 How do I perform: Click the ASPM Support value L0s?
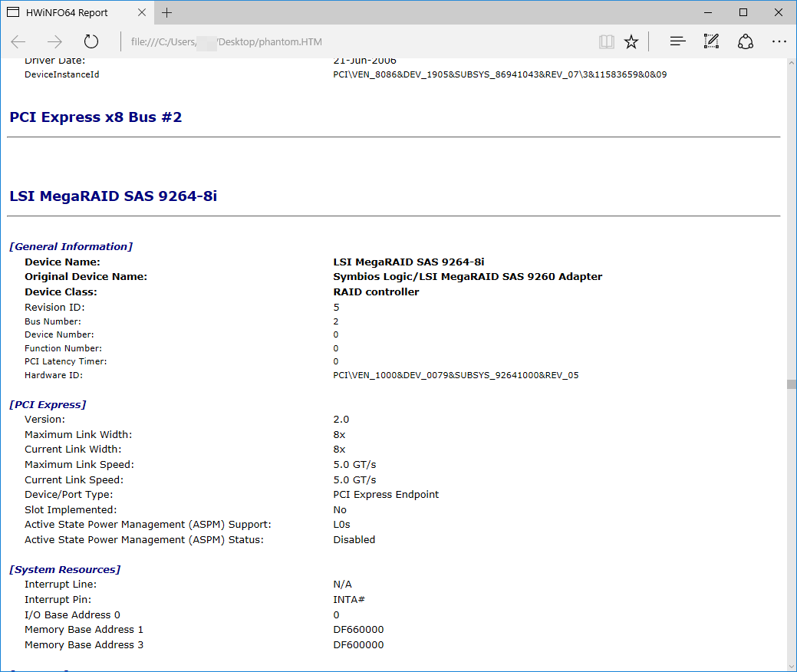click(x=341, y=525)
